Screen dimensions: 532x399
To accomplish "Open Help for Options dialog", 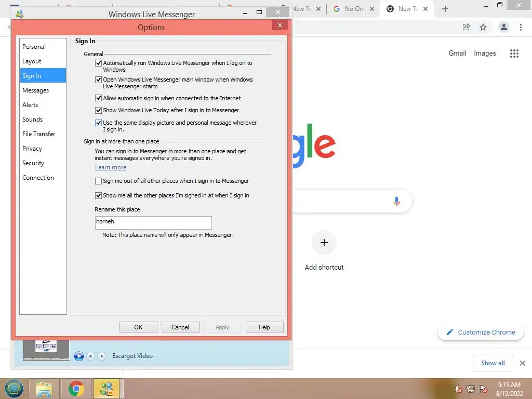I will (x=264, y=327).
